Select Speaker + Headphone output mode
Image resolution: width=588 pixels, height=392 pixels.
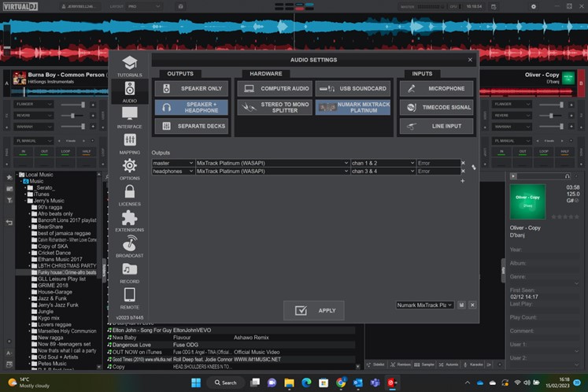191,107
